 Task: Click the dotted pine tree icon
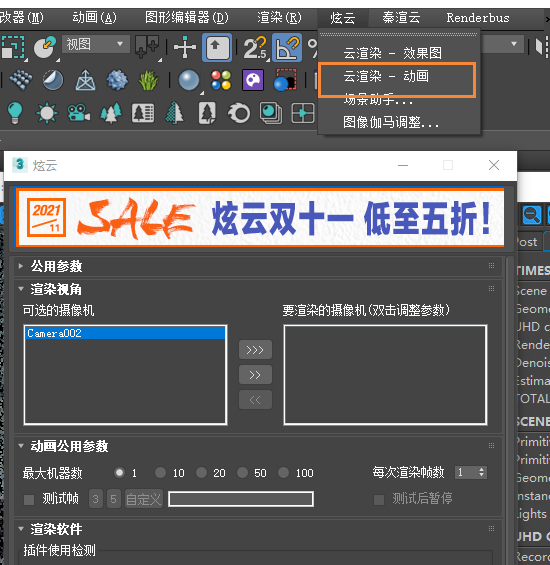174,113
